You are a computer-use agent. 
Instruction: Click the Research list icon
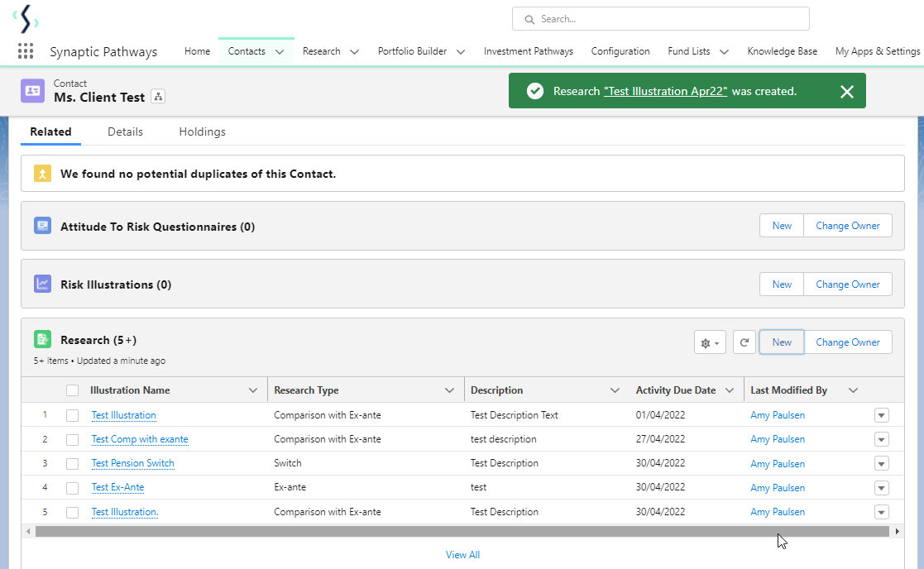[x=42, y=340]
